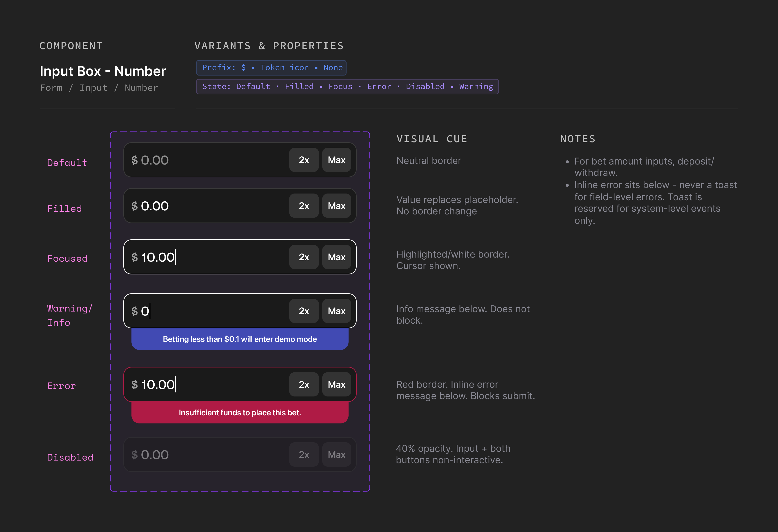The image size is (778, 532).
Task: Click the demo mode info banner
Action: 240,339
